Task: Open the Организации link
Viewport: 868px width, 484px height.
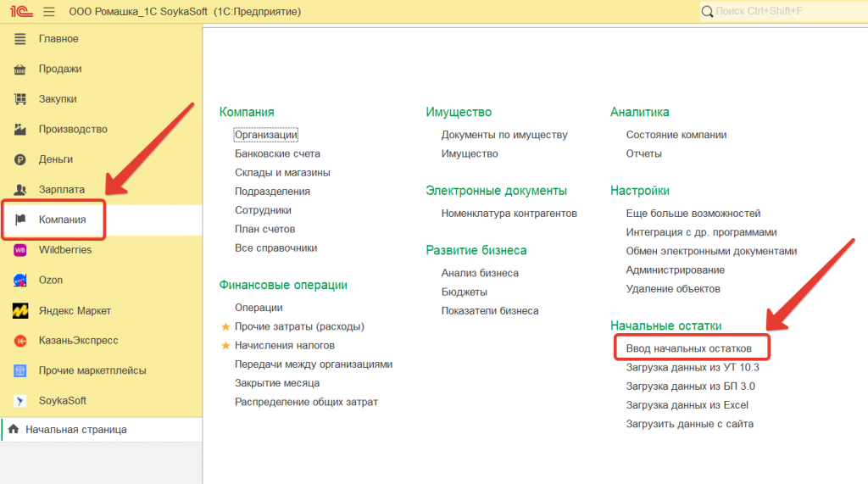Action: 266,135
